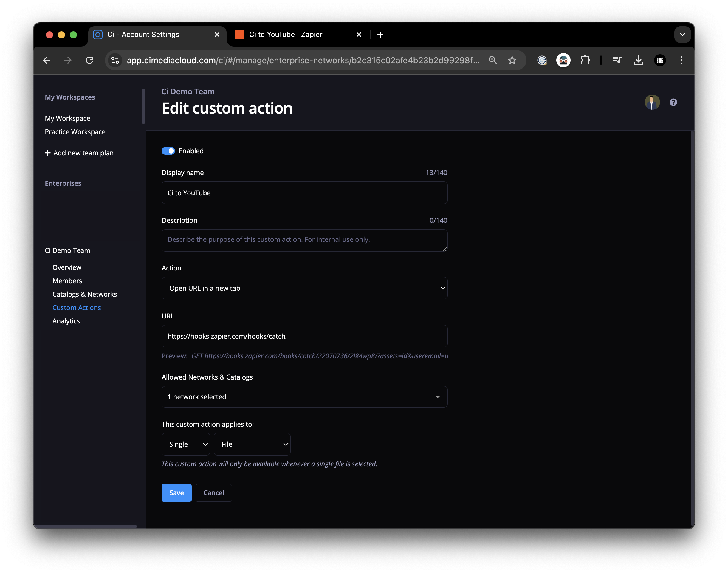Open the media controls playlist icon
Screen dimensions: 728x573
pyautogui.click(x=617, y=61)
